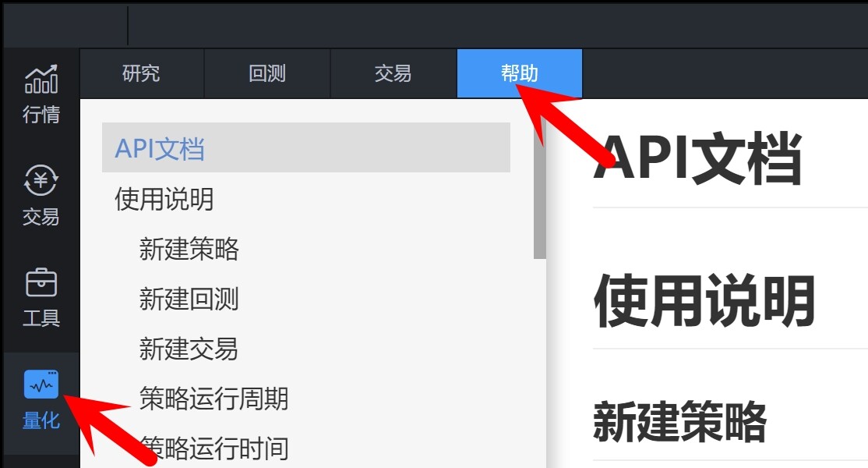Select API文档 in the help navigation list
The width and height of the screenshot is (868, 468).
[x=160, y=148]
